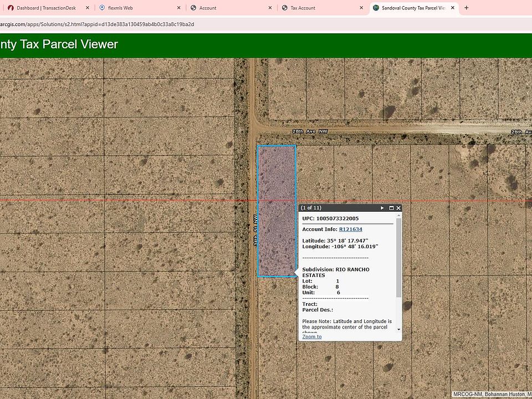Maximize the parcel info popup
The height and width of the screenshot is (399, 532).
(x=391, y=208)
